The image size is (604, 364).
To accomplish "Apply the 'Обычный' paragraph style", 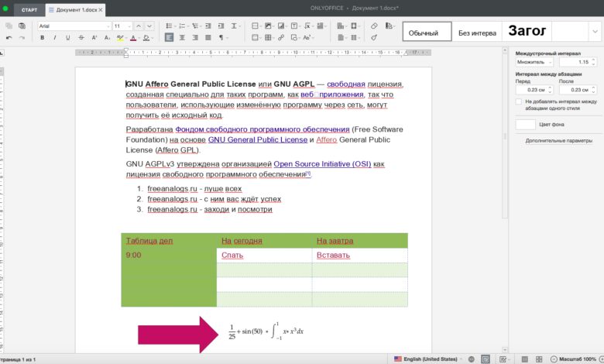I will point(427,32).
